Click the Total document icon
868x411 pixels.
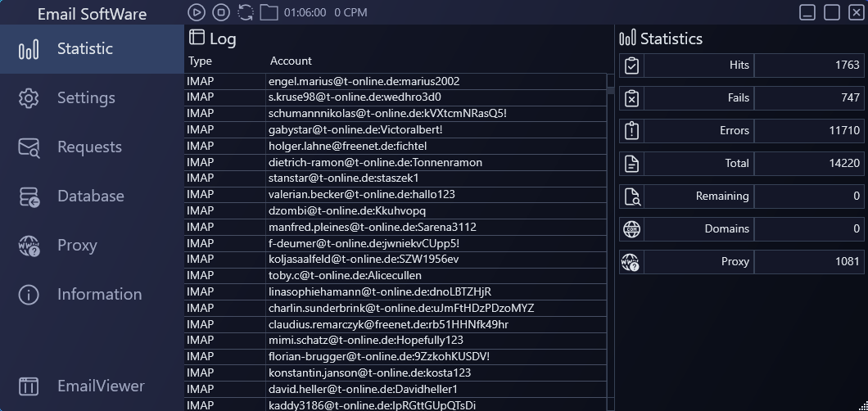coord(631,164)
